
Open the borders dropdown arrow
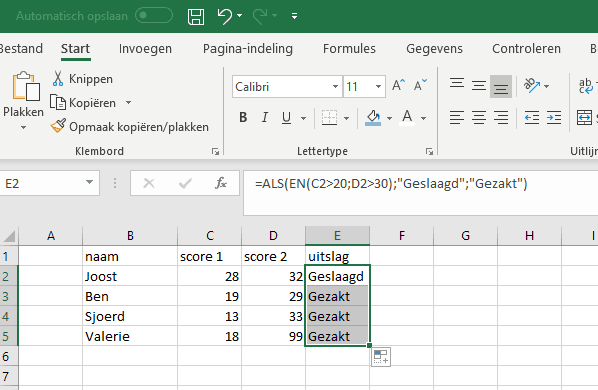pyautogui.click(x=347, y=118)
